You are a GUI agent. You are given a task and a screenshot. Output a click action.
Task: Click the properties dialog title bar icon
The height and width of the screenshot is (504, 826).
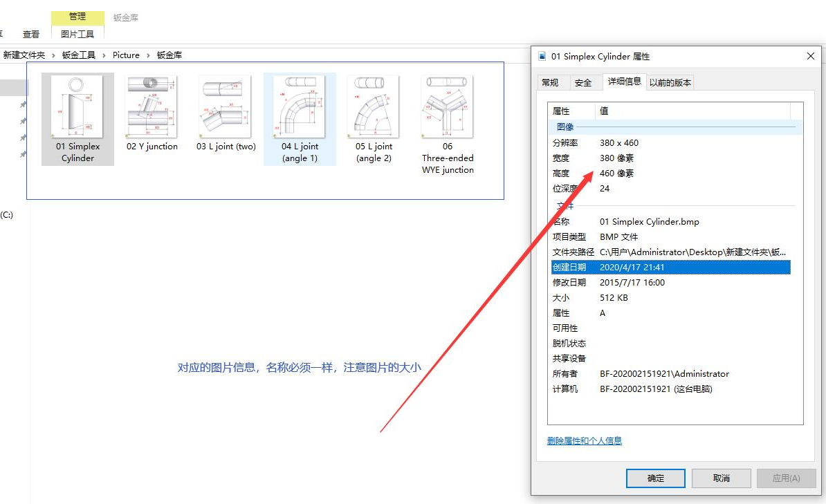pyautogui.click(x=542, y=57)
